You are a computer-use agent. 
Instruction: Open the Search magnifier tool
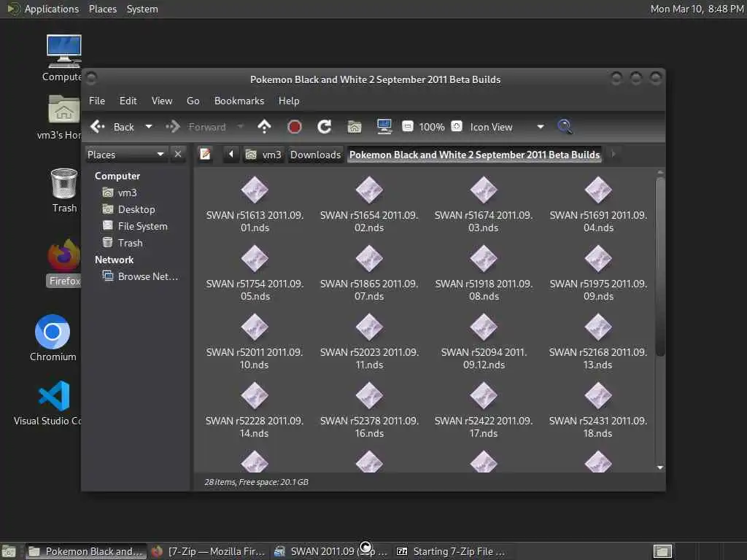(565, 127)
